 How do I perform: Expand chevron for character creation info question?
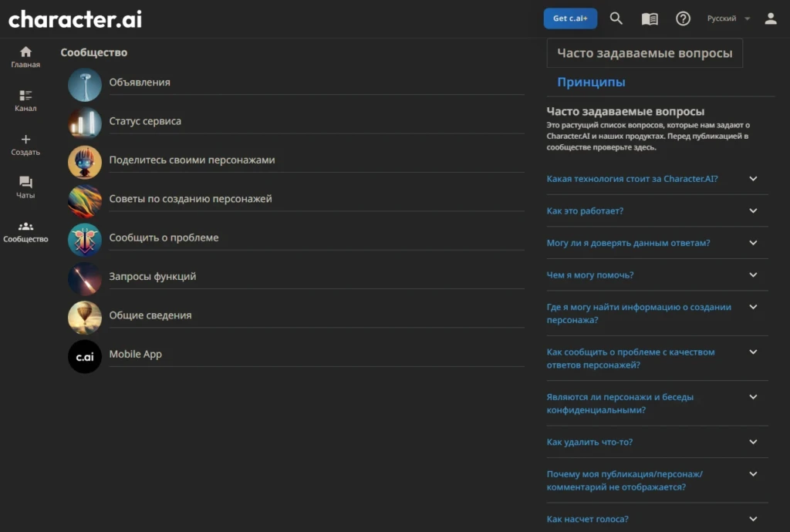coord(753,307)
